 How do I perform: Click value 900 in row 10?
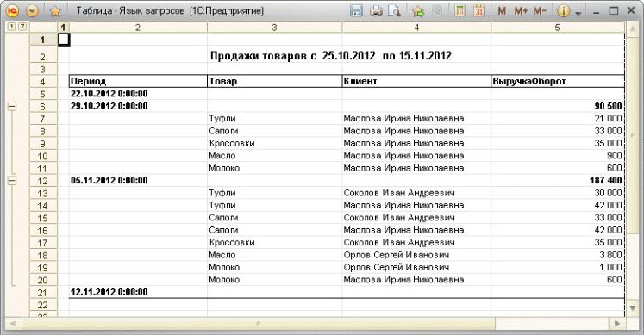(615, 156)
